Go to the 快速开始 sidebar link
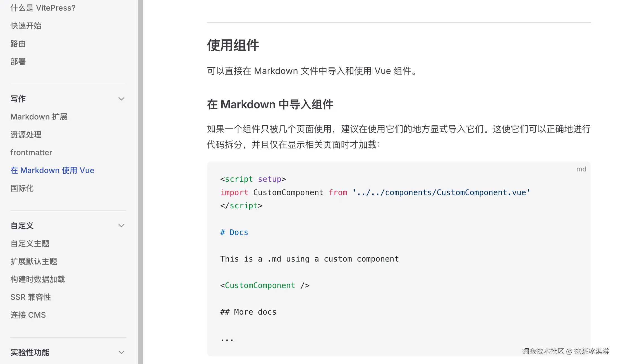618x364 pixels. point(26,26)
